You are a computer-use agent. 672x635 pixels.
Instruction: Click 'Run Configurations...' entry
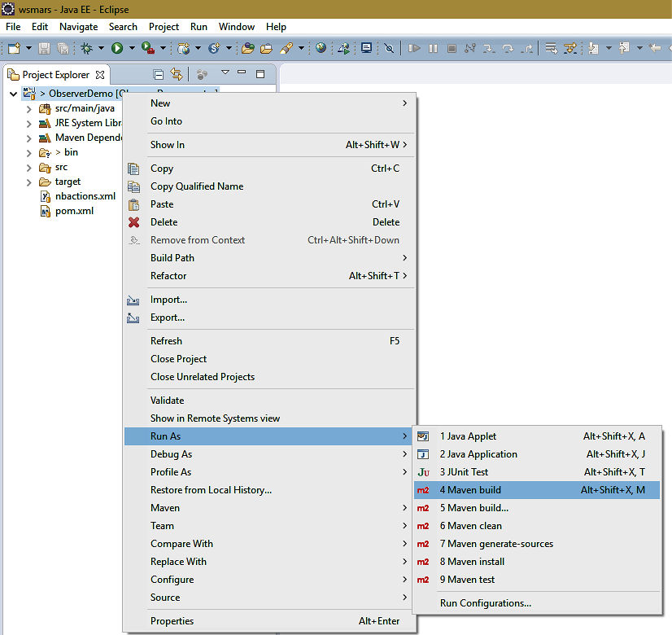click(x=485, y=603)
